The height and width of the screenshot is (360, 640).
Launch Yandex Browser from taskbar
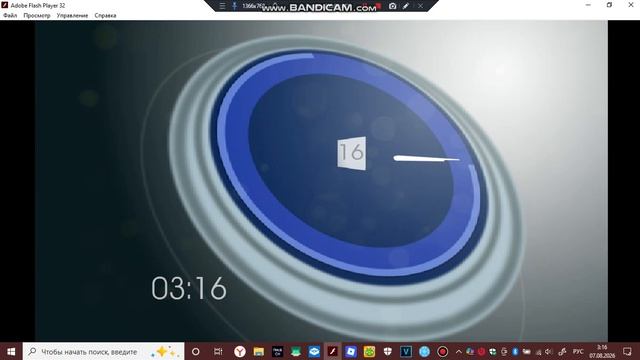pyautogui.click(x=240, y=351)
